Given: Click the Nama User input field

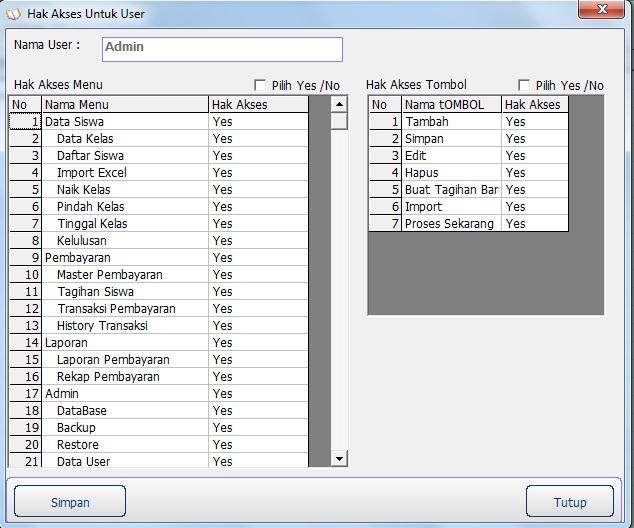Looking at the screenshot, I should (x=222, y=49).
